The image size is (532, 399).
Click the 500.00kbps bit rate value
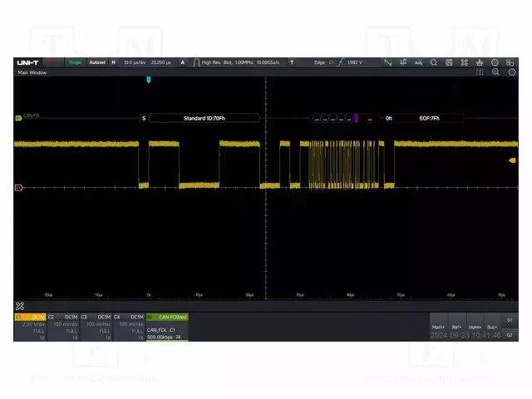click(160, 337)
